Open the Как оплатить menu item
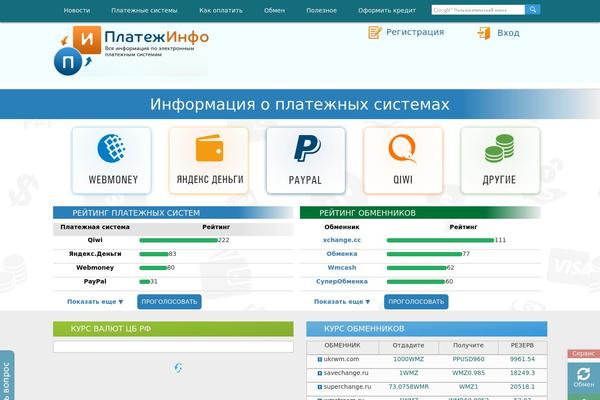This screenshot has height=400, width=600. coord(221,10)
